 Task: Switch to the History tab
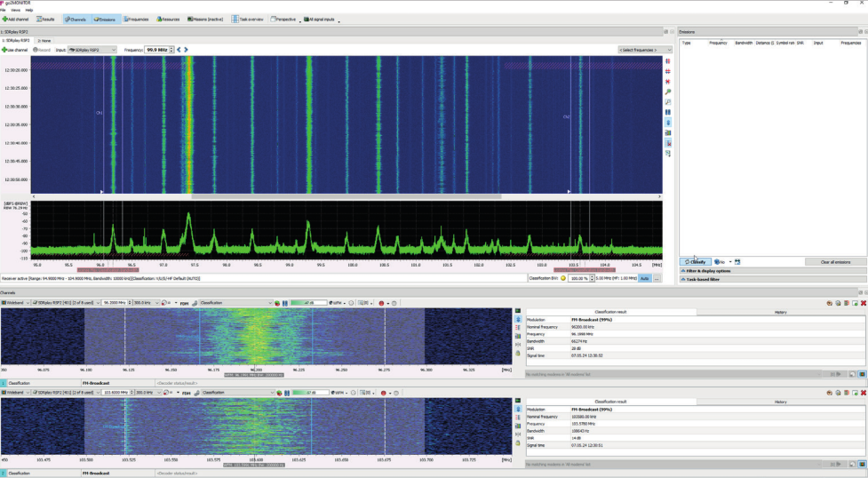[779, 313]
